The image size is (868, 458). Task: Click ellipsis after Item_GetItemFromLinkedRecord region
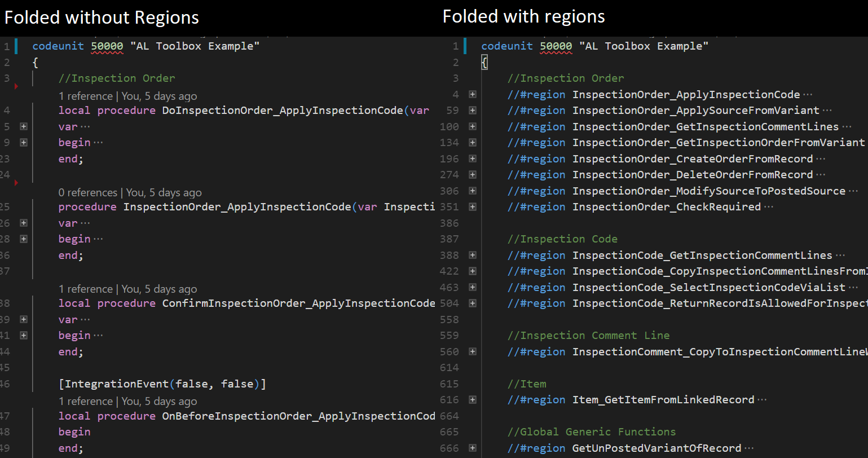tap(762, 400)
